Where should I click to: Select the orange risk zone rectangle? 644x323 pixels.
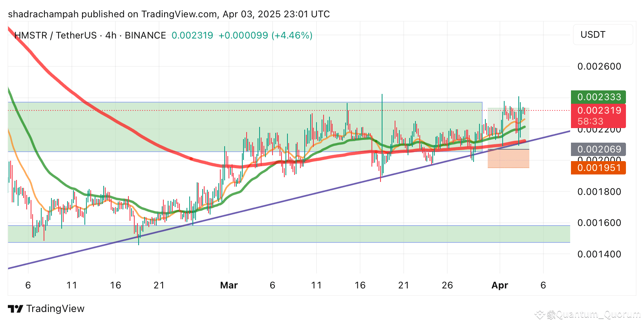[509, 159]
